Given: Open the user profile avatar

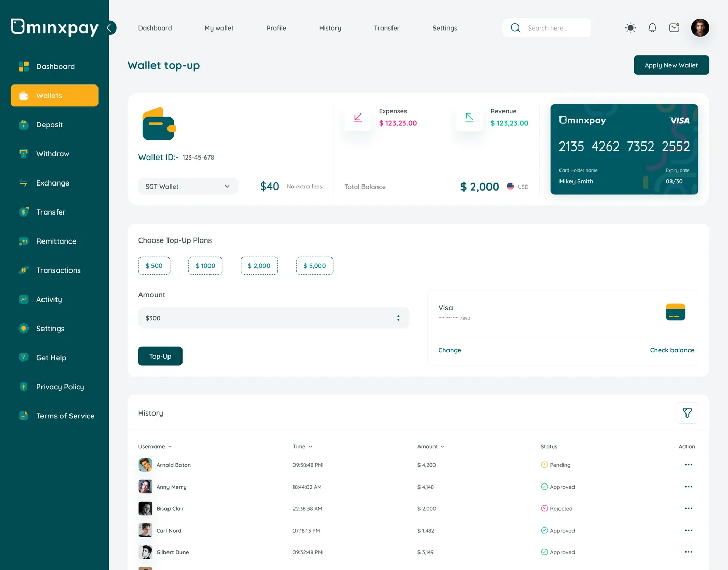Looking at the screenshot, I should point(700,28).
